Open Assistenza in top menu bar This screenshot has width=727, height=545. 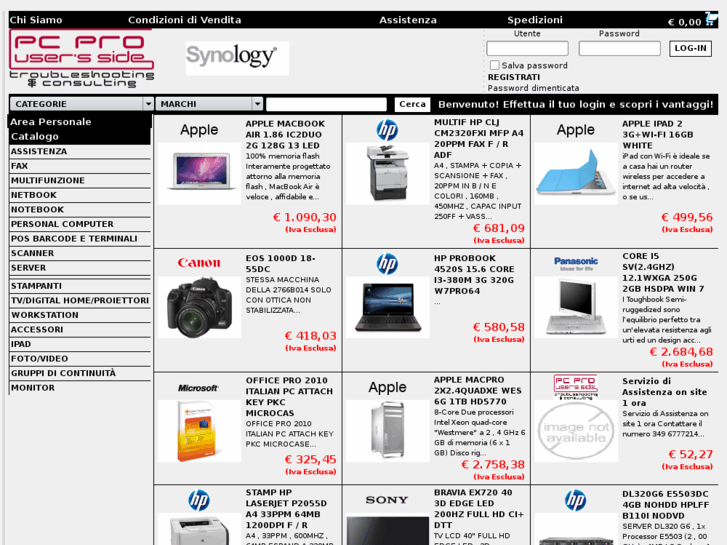click(x=408, y=20)
